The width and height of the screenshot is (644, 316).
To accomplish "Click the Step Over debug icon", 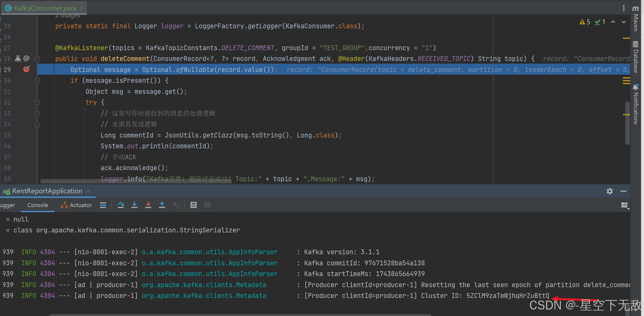I will tap(120, 205).
